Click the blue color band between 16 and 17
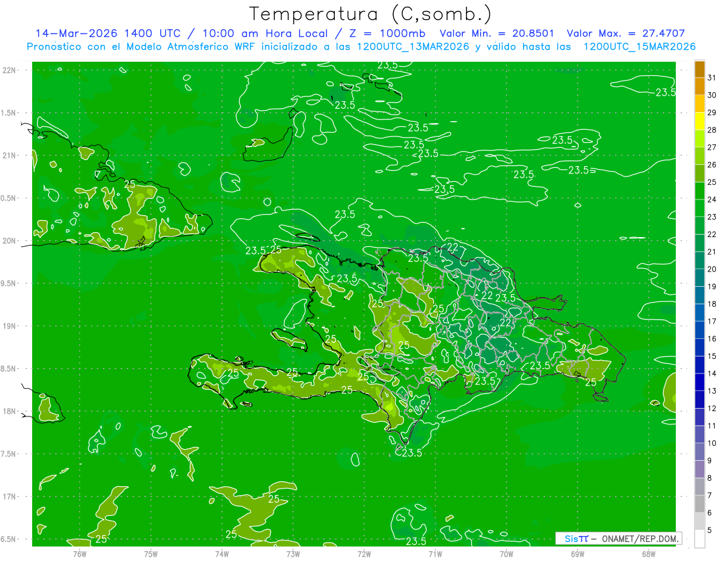728x562 pixels. pos(699,330)
